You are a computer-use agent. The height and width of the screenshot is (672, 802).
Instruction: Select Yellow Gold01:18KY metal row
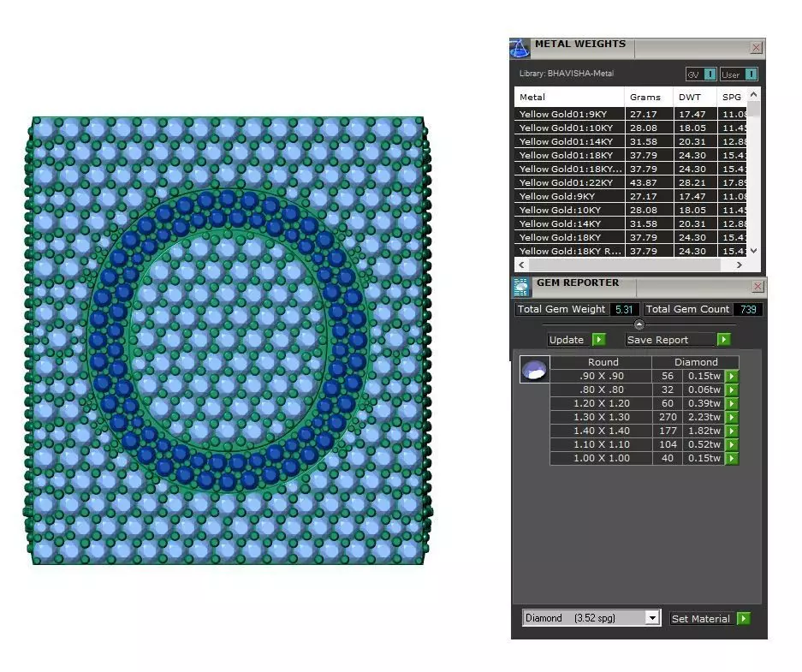[631, 155]
